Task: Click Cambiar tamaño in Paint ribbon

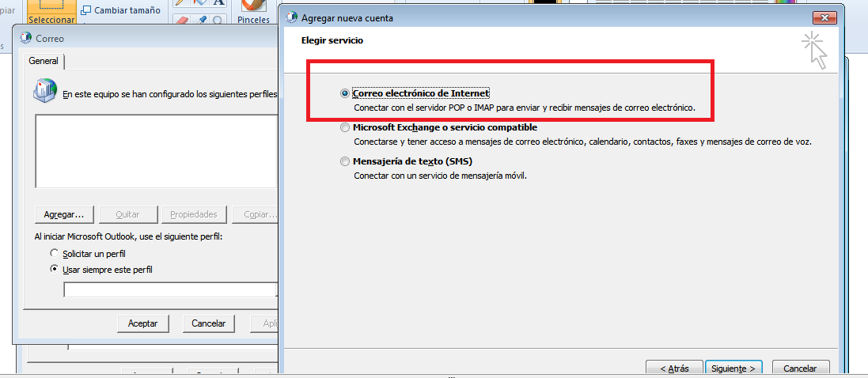Action: tap(120, 10)
